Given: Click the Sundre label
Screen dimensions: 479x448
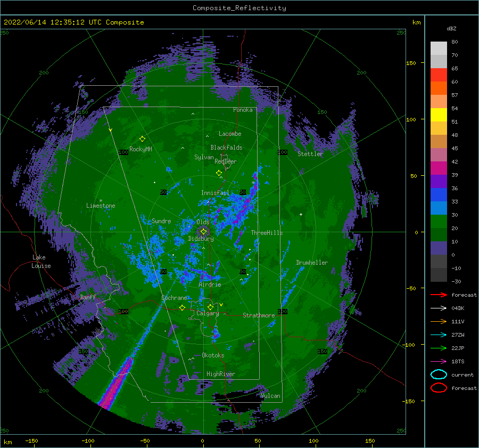Looking at the screenshot, I should point(161,221).
